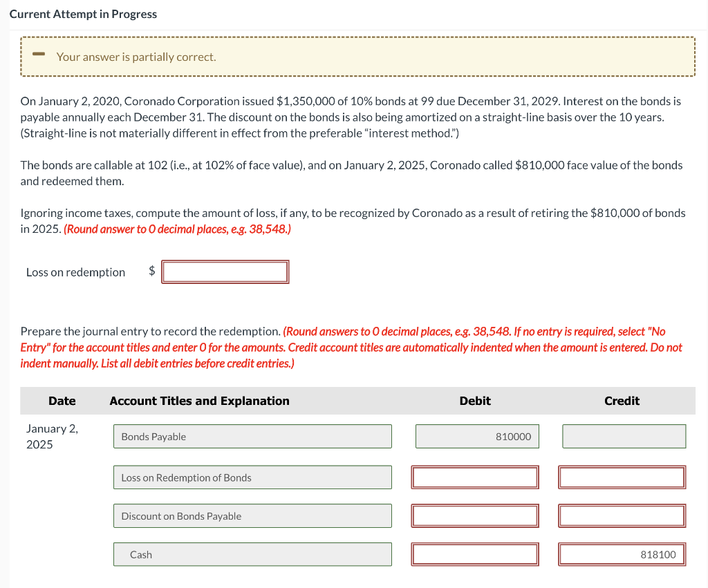
Task: Click the Loss on Redemption debit field
Action: pos(475,477)
